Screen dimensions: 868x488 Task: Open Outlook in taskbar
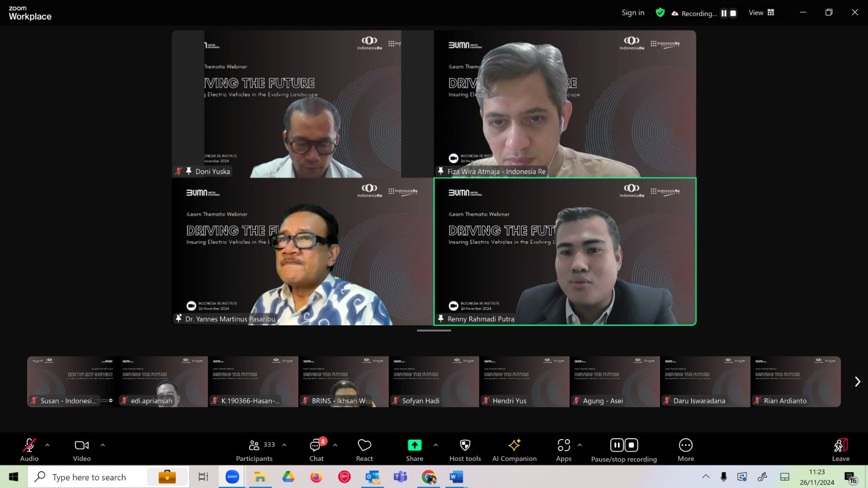[x=372, y=477]
